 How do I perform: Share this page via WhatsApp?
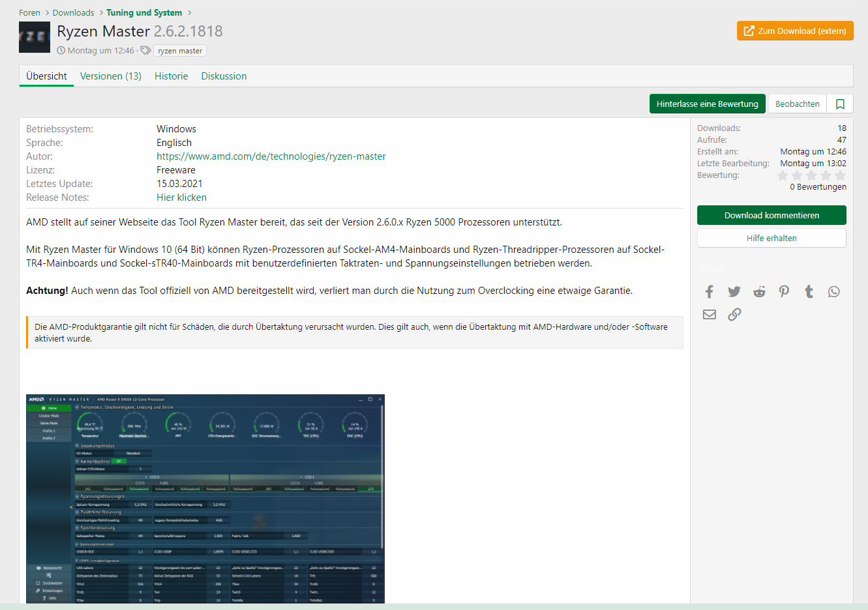pos(833,292)
